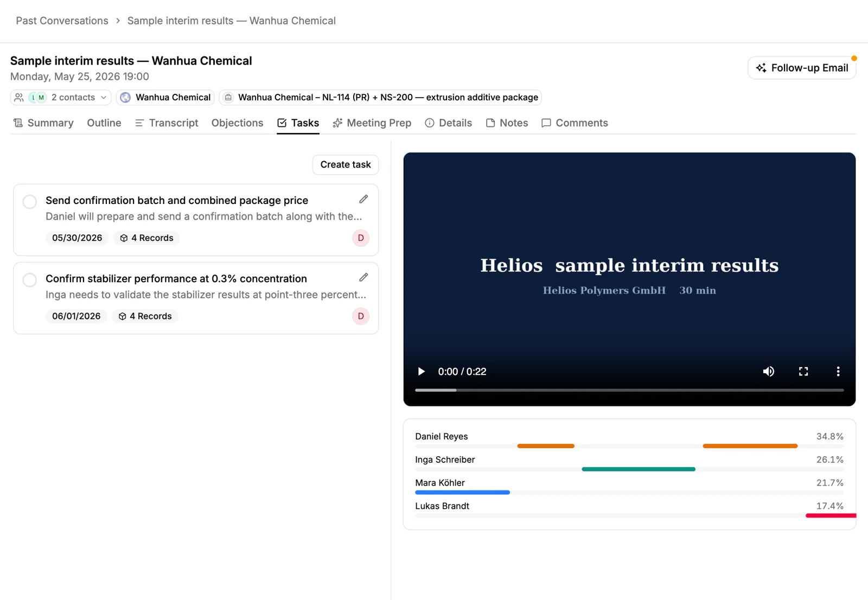
Task: Click the 05/30/2026 due date chip
Action: [x=77, y=238]
